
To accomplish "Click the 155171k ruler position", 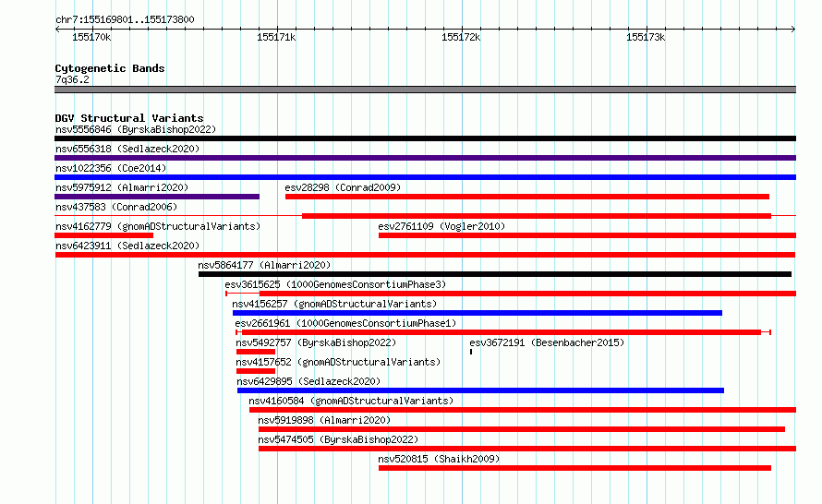I will coord(276,37).
